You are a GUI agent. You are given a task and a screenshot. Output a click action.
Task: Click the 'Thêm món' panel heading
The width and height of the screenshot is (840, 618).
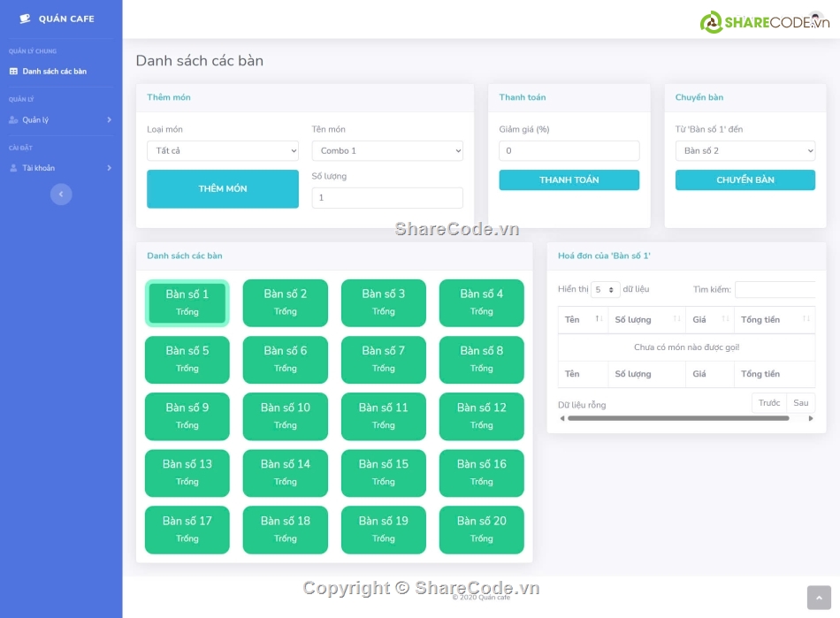(x=169, y=97)
